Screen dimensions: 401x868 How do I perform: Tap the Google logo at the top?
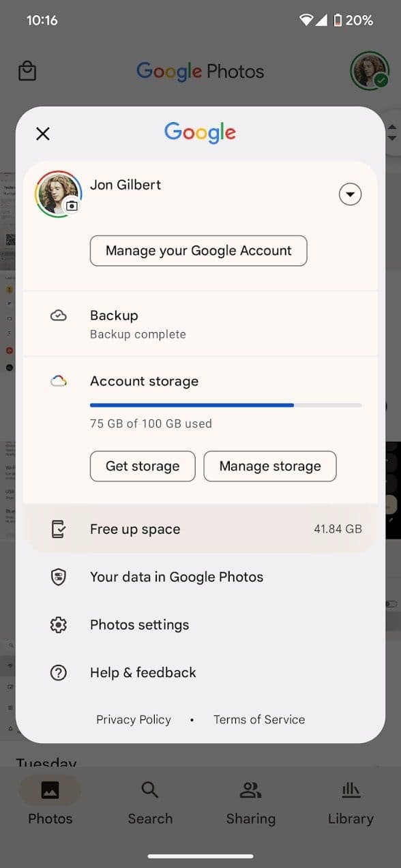pos(200,133)
